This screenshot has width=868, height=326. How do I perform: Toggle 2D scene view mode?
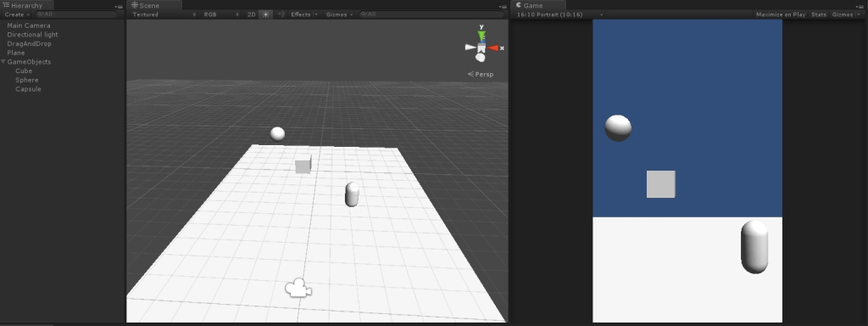[x=251, y=14]
